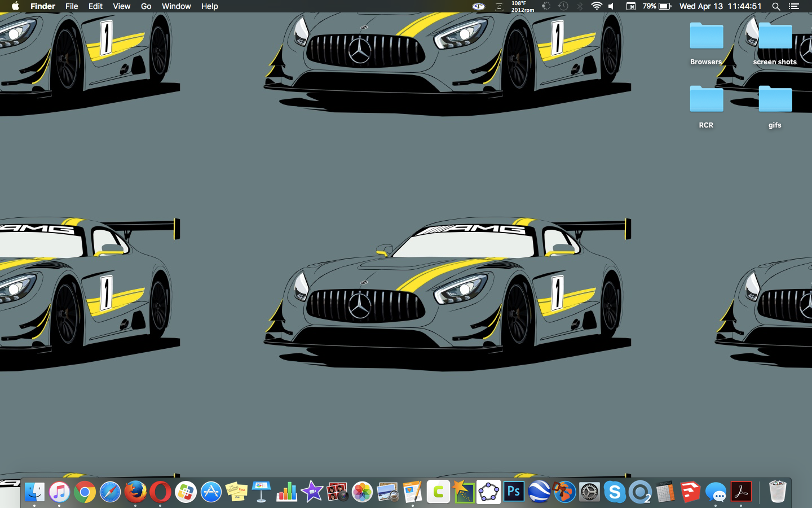Launch Preview from the Dock
This screenshot has height=508, width=812.
tap(387, 492)
